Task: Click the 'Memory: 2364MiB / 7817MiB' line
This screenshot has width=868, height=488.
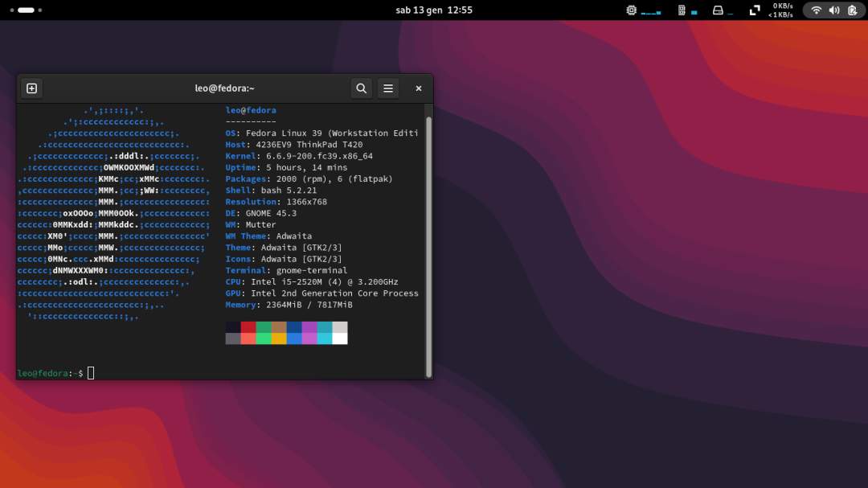Action: pos(289,305)
